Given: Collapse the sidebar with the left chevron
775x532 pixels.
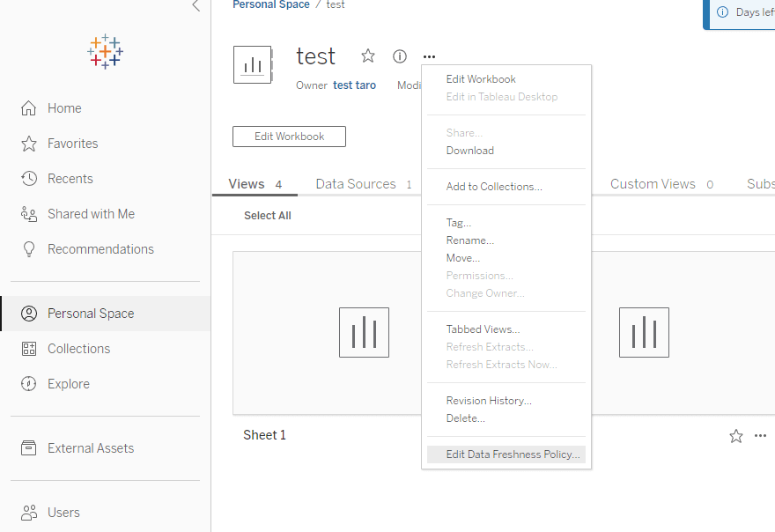Looking at the screenshot, I should point(196,6).
